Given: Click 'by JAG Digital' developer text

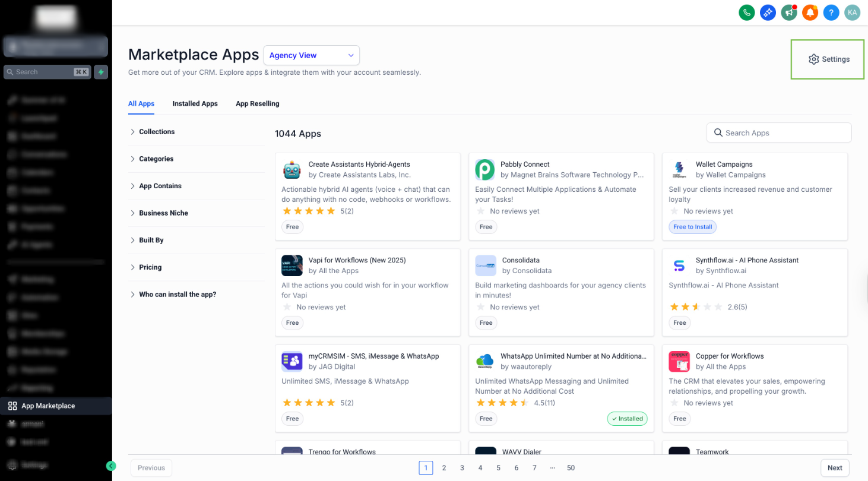Looking at the screenshot, I should (332, 366).
